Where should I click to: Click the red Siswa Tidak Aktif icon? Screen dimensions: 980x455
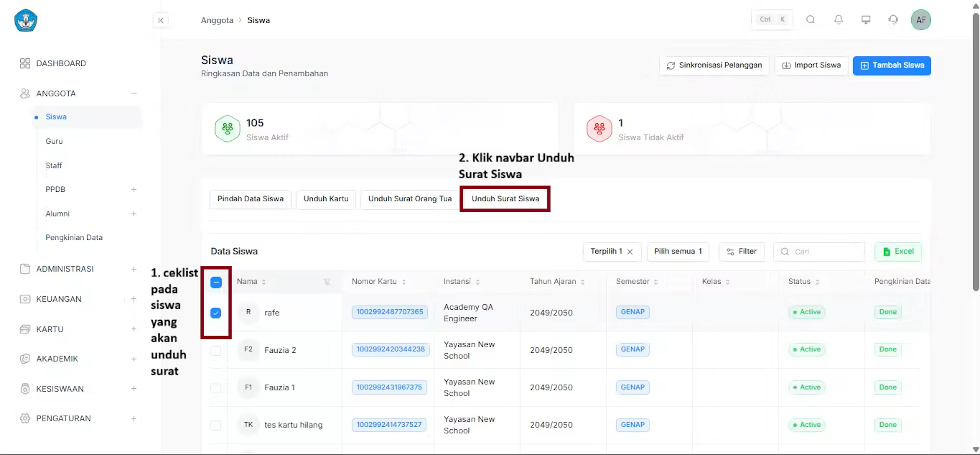click(x=599, y=129)
